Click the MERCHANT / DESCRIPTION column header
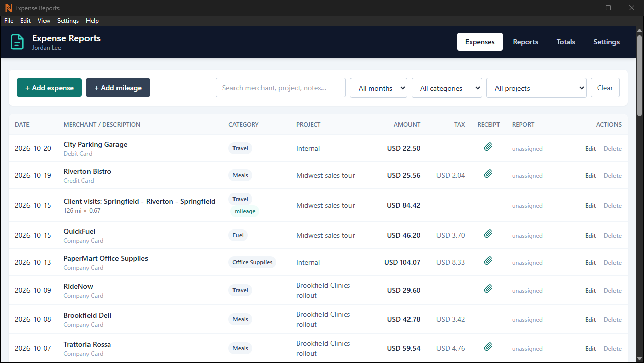The width and height of the screenshot is (644, 363). click(x=102, y=124)
